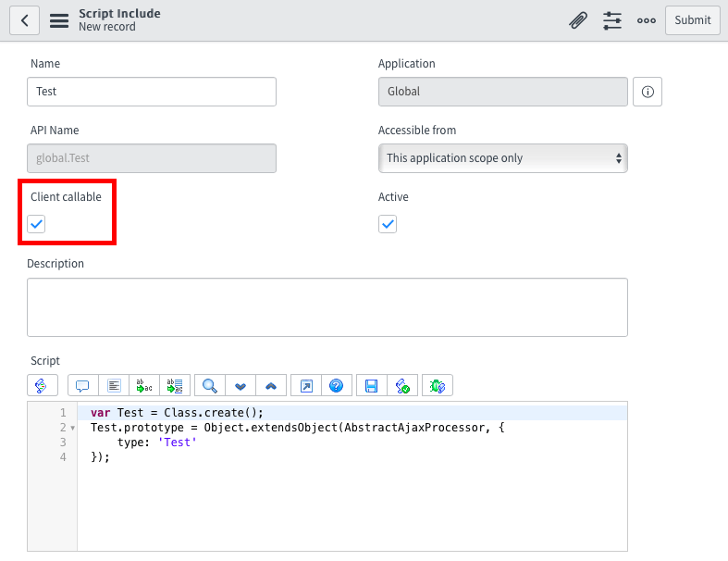Uncheck the Active checkbox
The image size is (728, 561).
point(388,224)
